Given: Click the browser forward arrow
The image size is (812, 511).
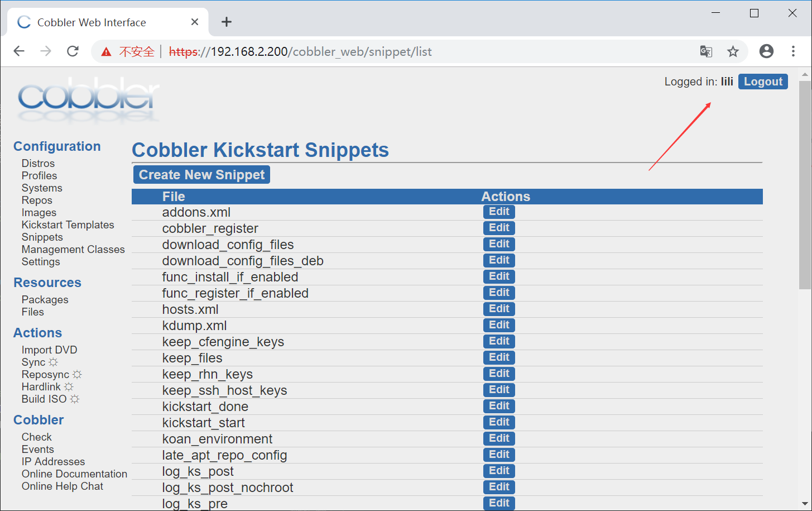Looking at the screenshot, I should click(46, 51).
